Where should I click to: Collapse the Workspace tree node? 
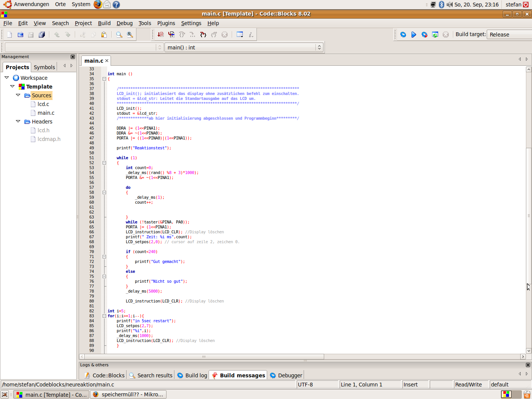[x=7, y=78]
